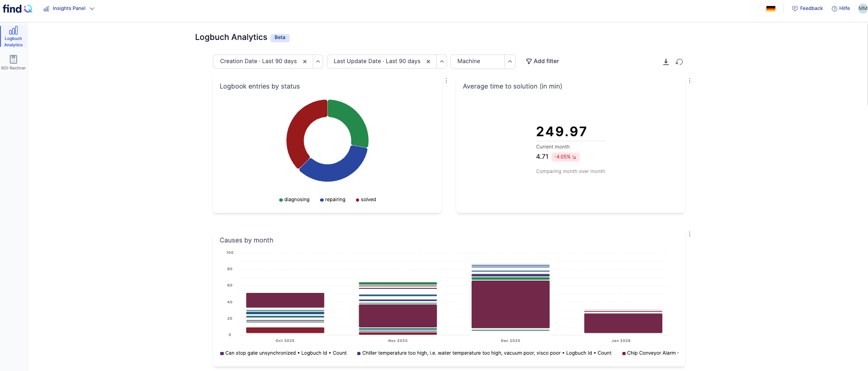868x371 pixels.
Task: Open options menu for Logbook entries chart
Action: [446, 80]
